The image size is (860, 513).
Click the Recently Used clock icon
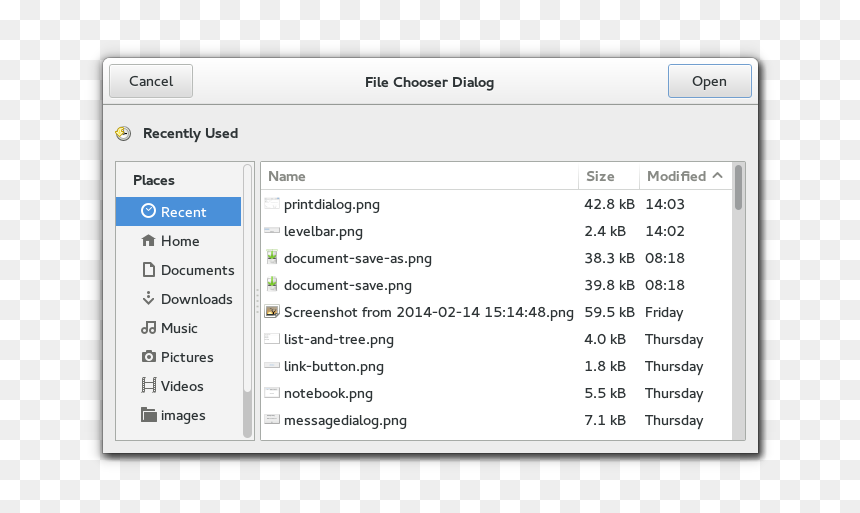(x=123, y=133)
